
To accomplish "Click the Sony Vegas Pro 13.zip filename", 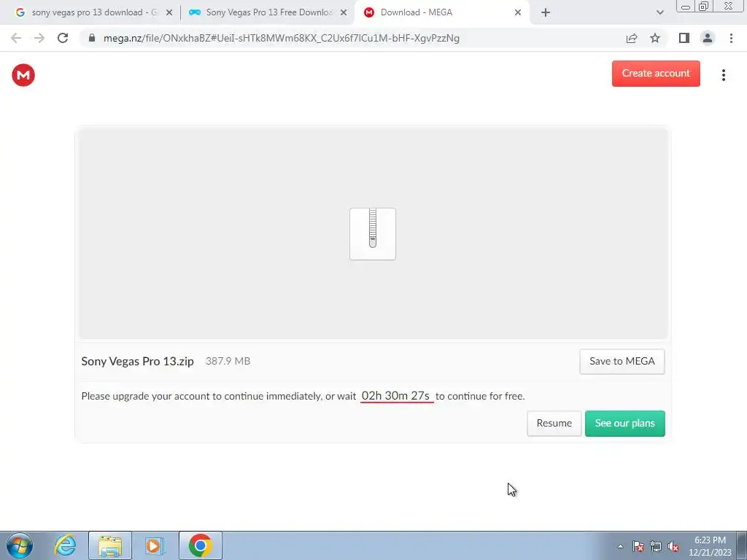I will tap(138, 362).
